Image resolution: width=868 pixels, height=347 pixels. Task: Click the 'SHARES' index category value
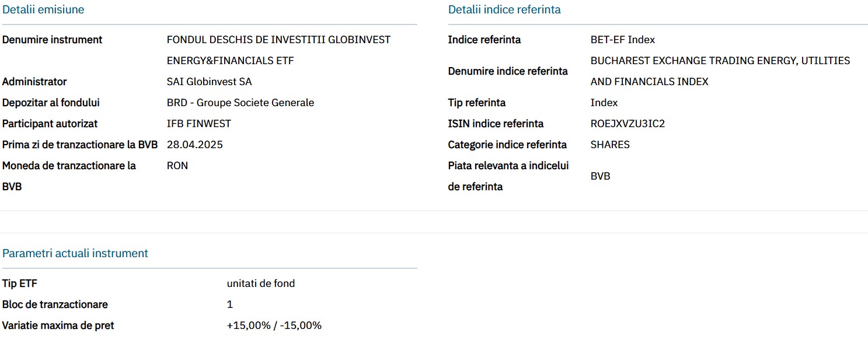click(x=610, y=145)
